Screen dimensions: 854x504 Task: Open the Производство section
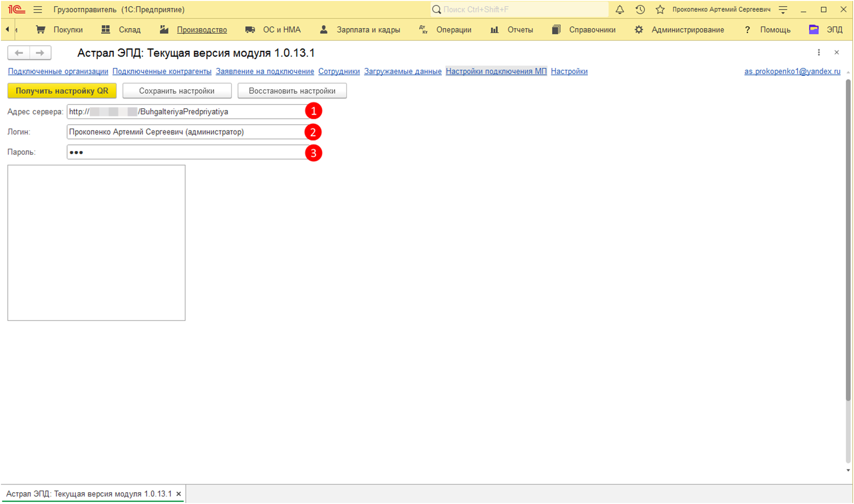(202, 29)
